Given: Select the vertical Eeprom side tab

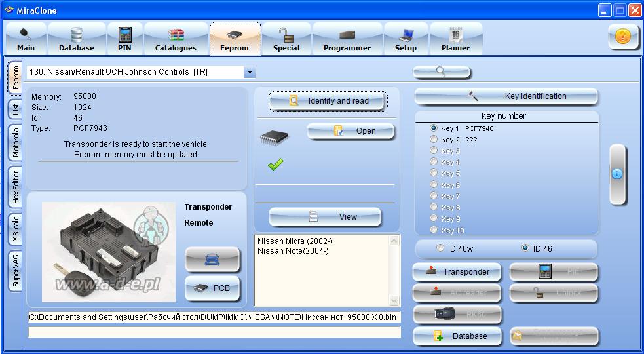Looking at the screenshot, I should point(15,77).
